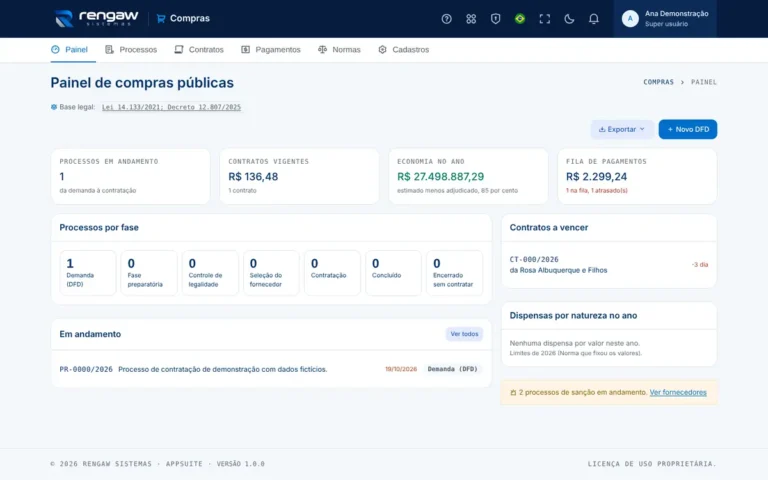The width and height of the screenshot is (768, 480).
Task: Select the Brazil flag language icon
Action: click(520, 19)
